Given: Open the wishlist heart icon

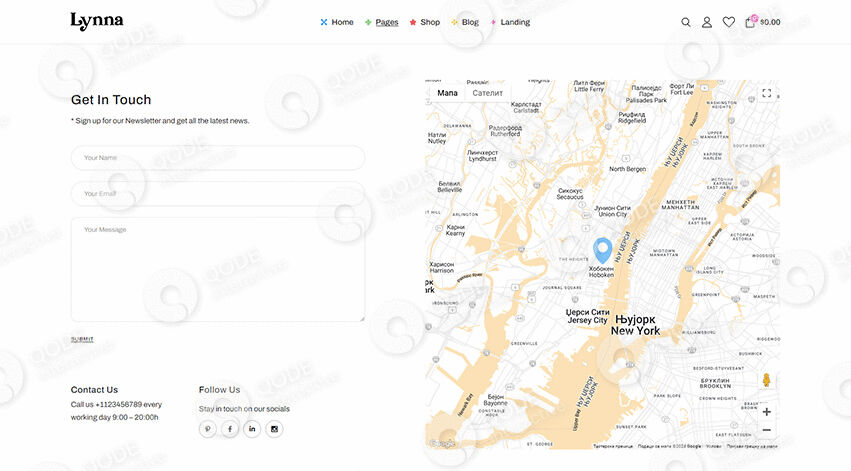Looking at the screenshot, I should tap(729, 22).
